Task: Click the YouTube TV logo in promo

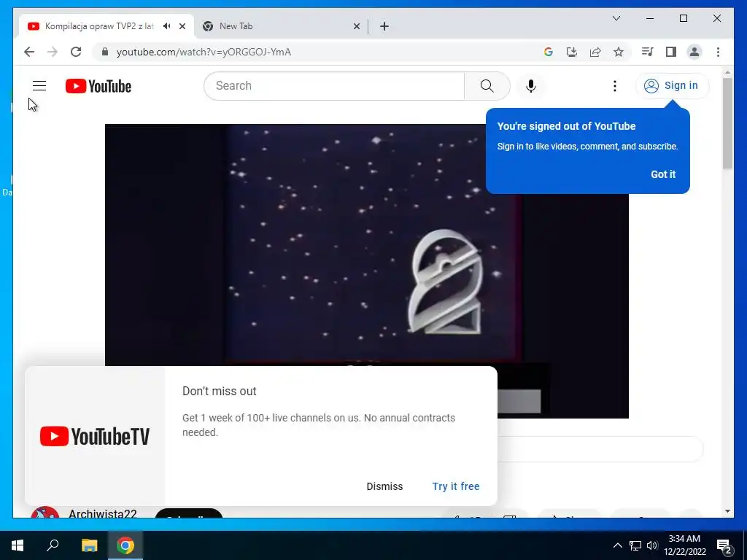Action: pos(95,436)
